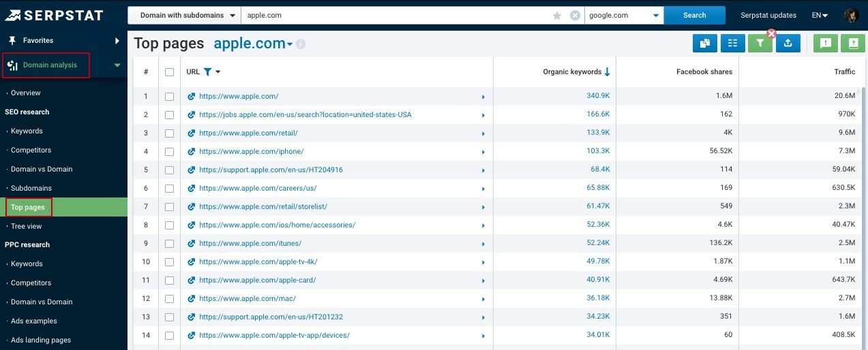The height and width of the screenshot is (350, 868).
Task: Open Subdomains in the sidebar
Action: coord(31,188)
